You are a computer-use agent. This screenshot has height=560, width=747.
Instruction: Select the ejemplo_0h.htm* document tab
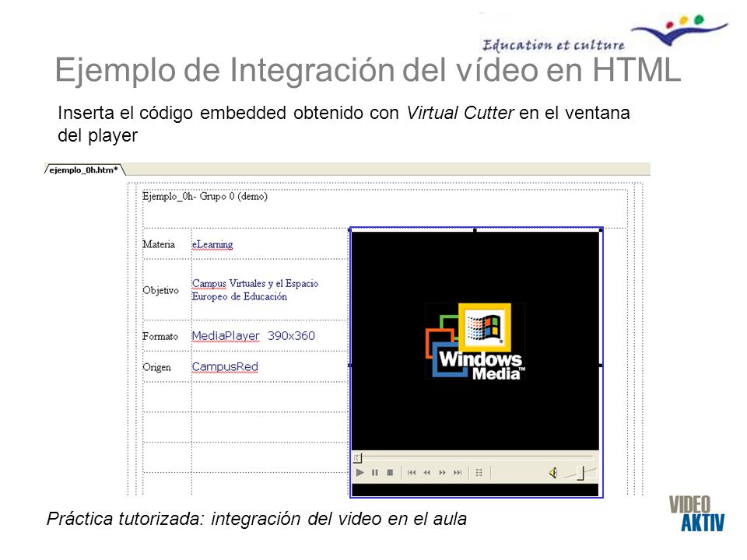pyautogui.click(x=84, y=170)
